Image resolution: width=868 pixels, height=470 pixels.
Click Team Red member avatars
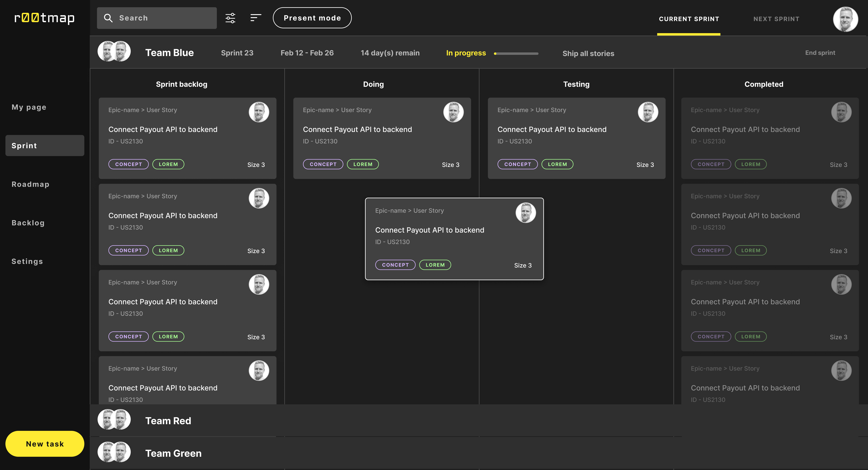coord(114,419)
